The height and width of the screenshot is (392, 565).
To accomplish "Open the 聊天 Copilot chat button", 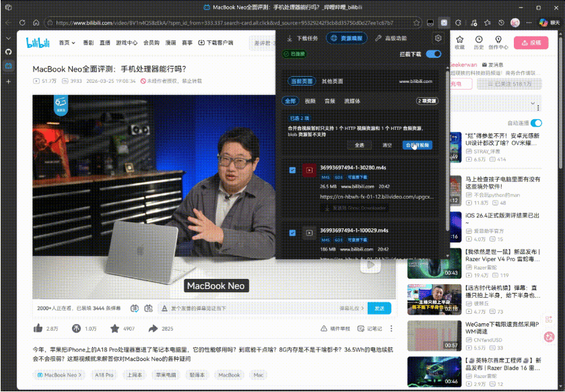I will click(550, 23).
